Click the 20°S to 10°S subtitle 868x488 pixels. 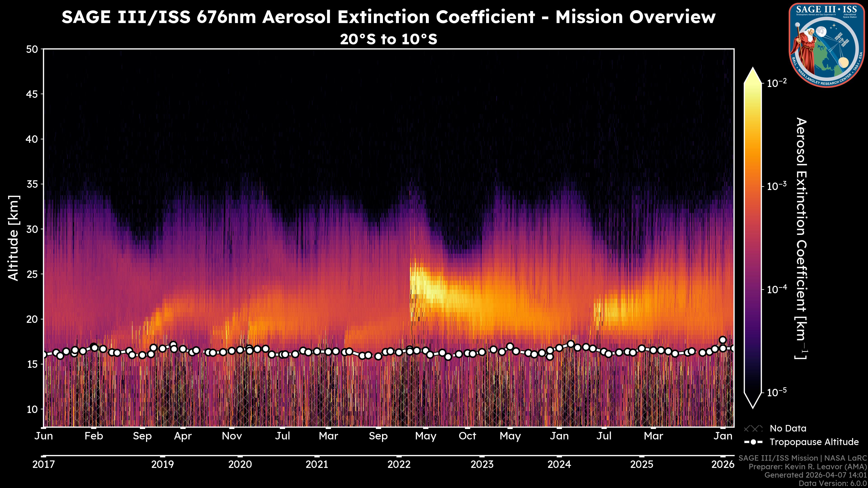tap(388, 39)
